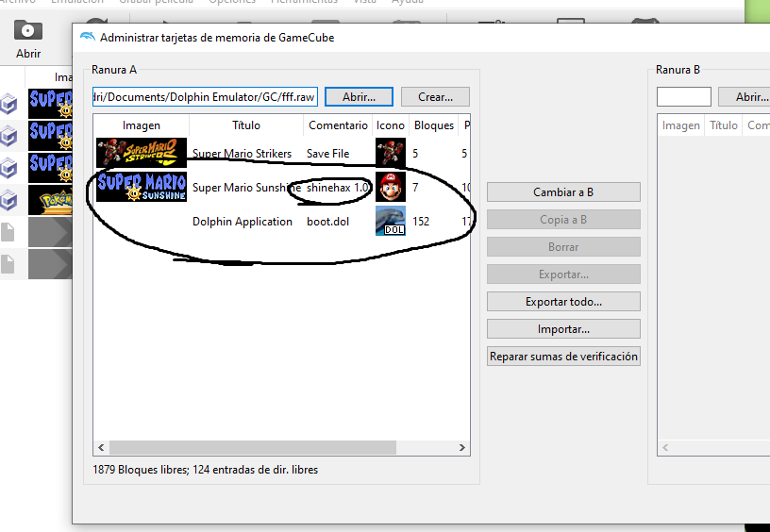
Task: Click the Comentario column header
Action: click(x=338, y=125)
